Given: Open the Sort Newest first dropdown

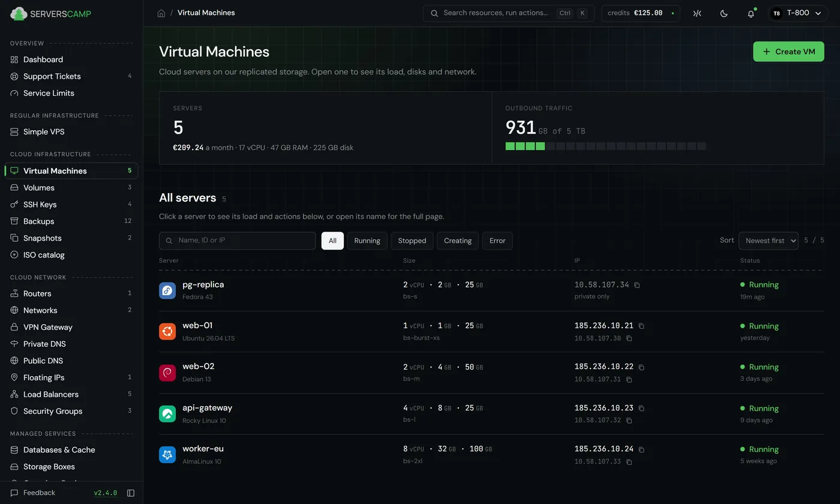Looking at the screenshot, I should pyautogui.click(x=768, y=241).
